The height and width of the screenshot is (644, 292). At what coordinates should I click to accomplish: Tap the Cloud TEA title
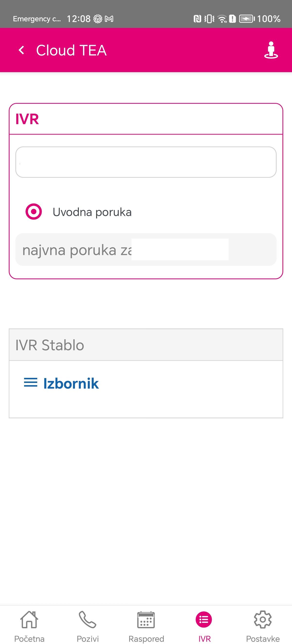coord(71,50)
